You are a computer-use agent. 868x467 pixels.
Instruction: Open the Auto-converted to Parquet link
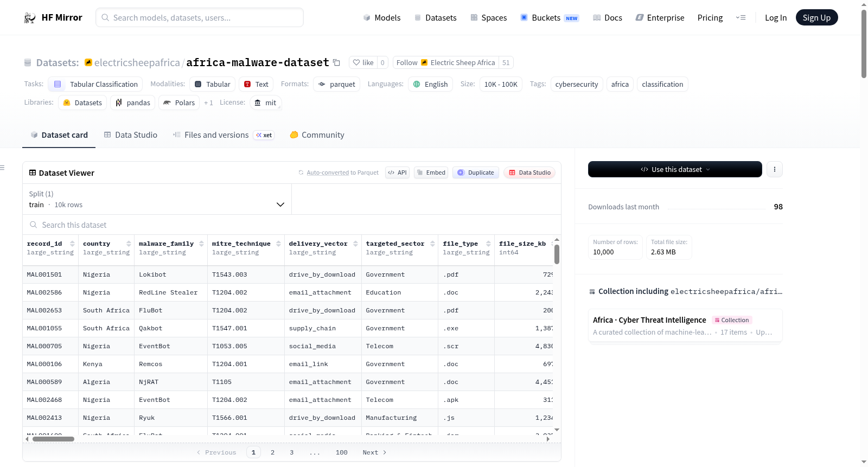tap(328, 172)
